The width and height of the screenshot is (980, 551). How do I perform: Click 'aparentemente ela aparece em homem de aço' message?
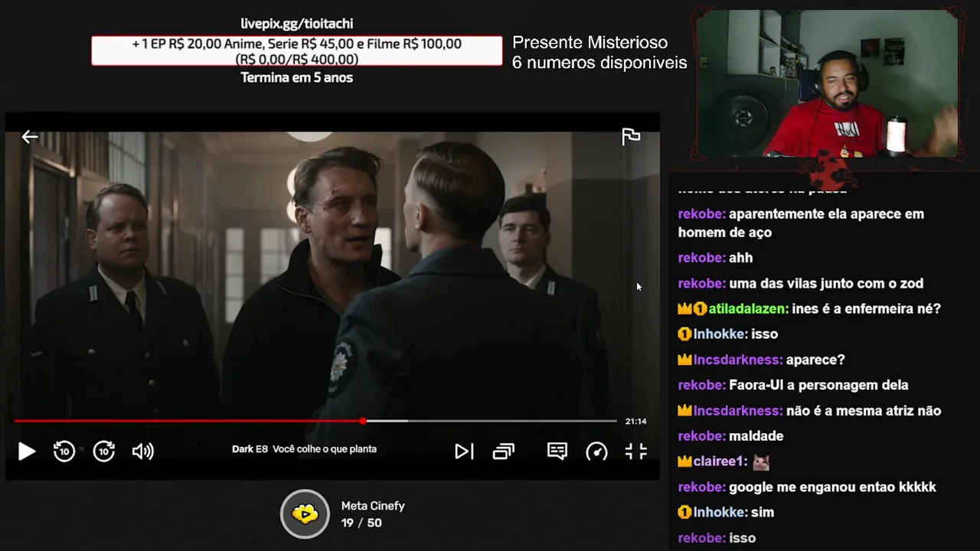click(801, 223)
